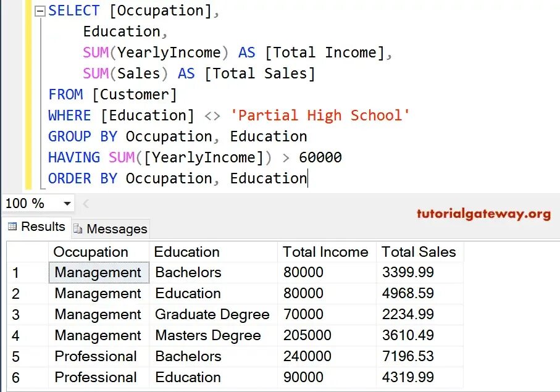Select result row number 1
Image resolution: width=560 pixels, height=392 pixels.
[x=28, y=273]
